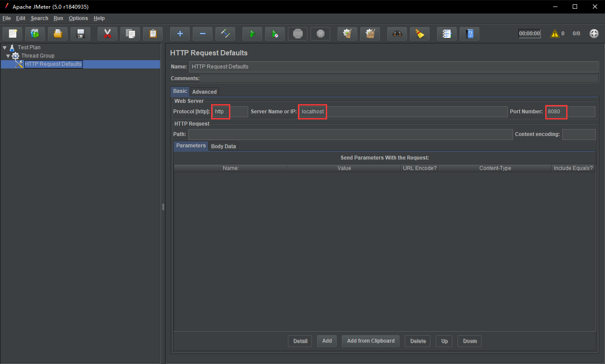Start the test with the green play icon
Image resolution: width=605 pixels, height=364 pixels.
coord(252,34)
